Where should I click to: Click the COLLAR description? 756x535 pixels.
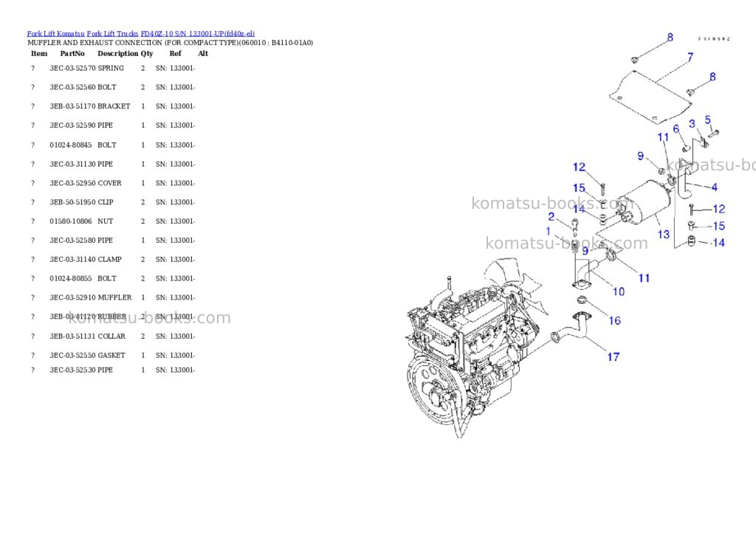pyautogui.click(x=111, y=336)
